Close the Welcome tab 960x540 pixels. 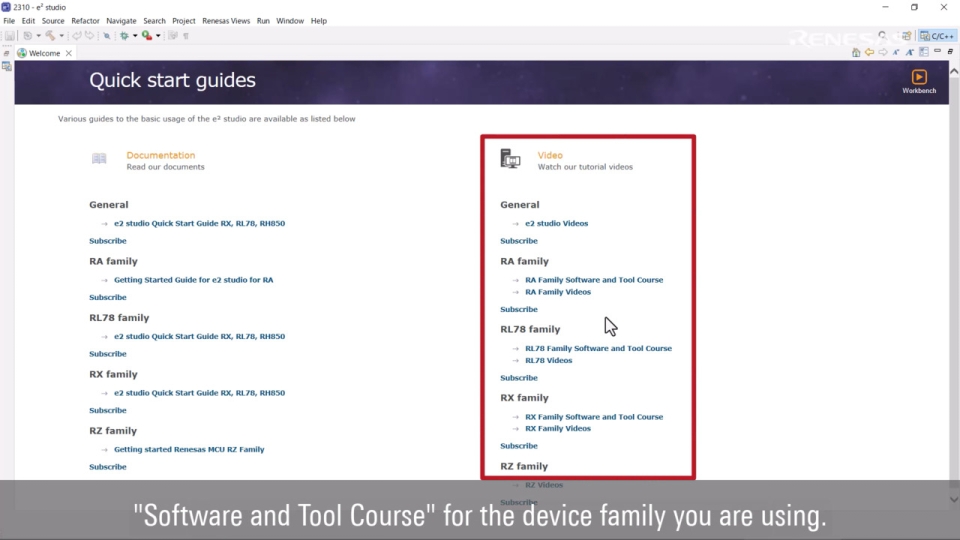coord(69,53)
